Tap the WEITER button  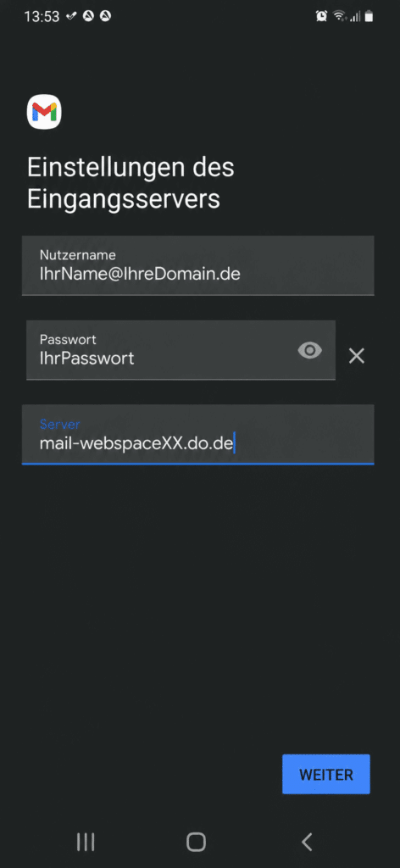(326, 774)
